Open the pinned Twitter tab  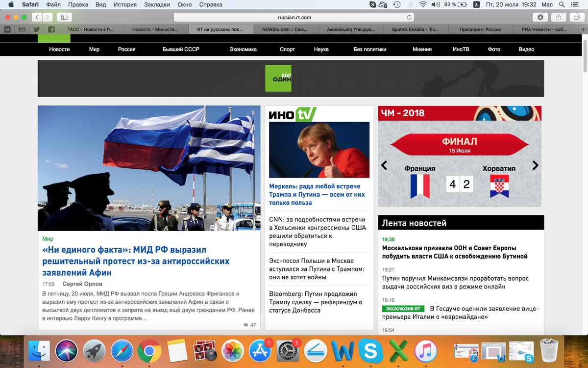(x=36, y=29)
